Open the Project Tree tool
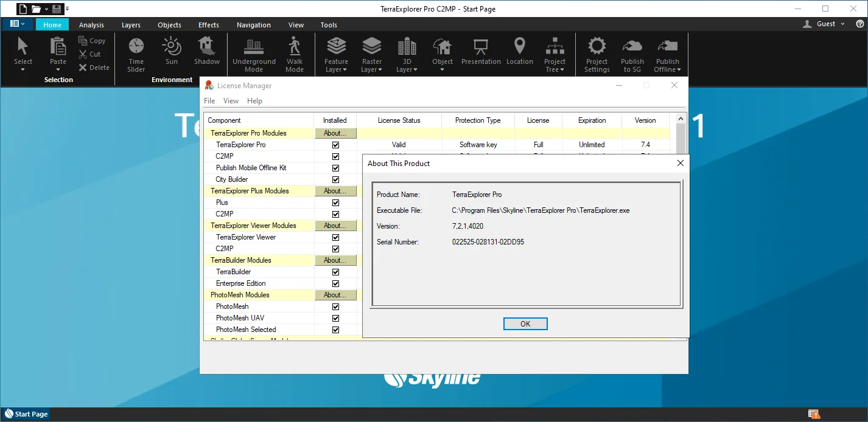 pos(555,55)
